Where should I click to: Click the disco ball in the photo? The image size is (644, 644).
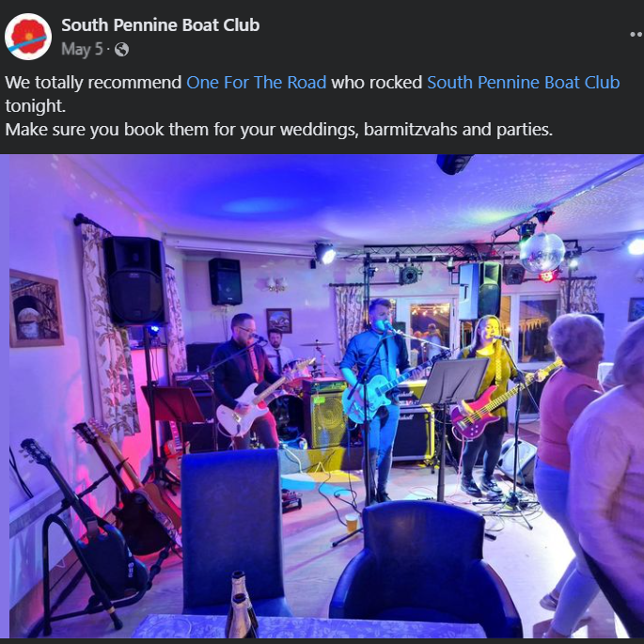[542, 252]
